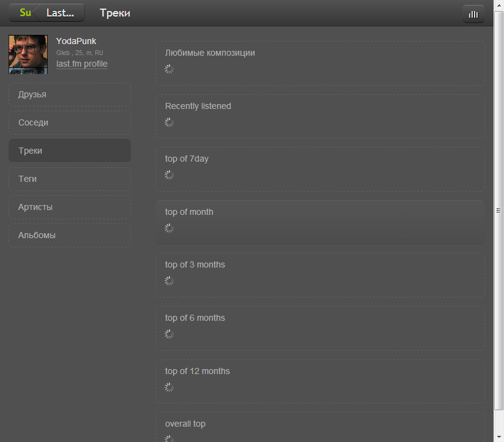Open the overall top block
The height and width of the screenshot is (442, 504).
[x=320, y=427]
